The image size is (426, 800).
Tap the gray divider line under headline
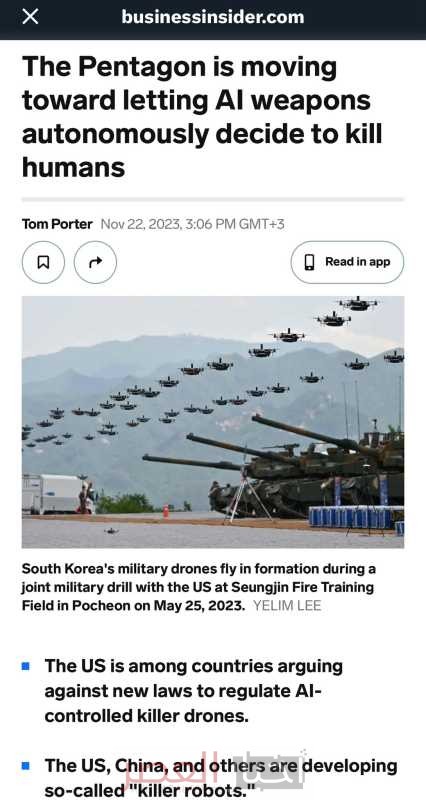(x=213, y=199)
